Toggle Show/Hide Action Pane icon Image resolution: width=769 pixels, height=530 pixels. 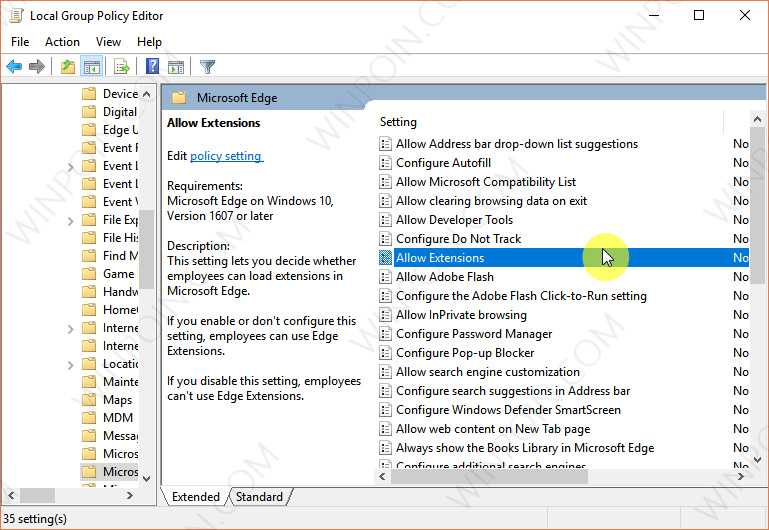tap(176, 66)
